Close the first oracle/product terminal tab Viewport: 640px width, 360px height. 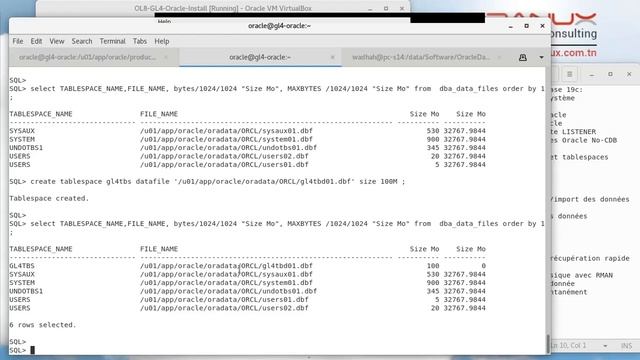(166, 57)
